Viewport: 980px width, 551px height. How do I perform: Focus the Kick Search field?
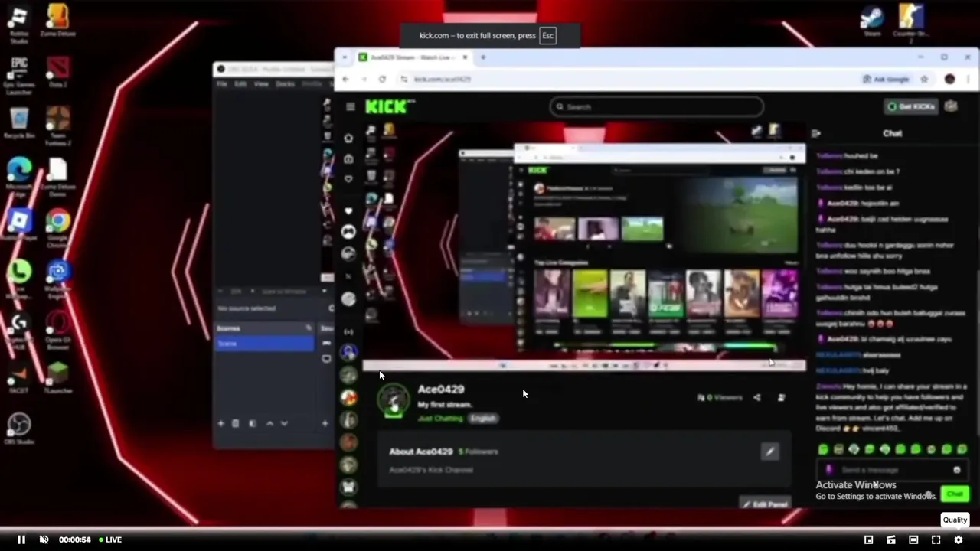point(657,107)
